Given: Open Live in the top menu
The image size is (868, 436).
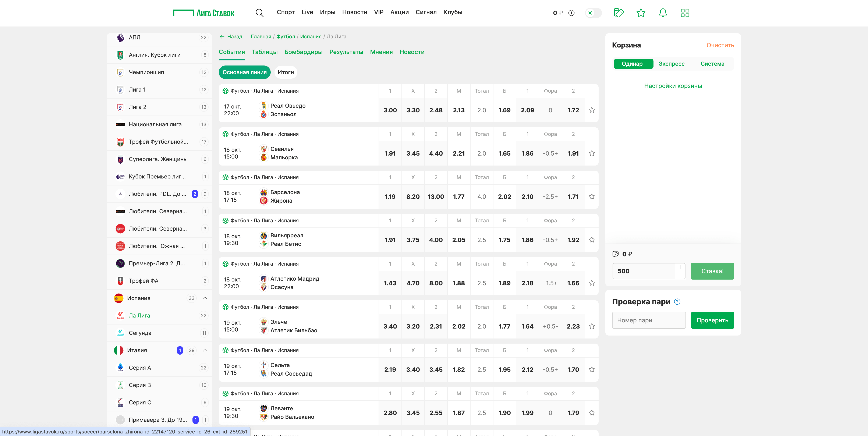Looking at the screenshot, I should (x=307, y=12).
